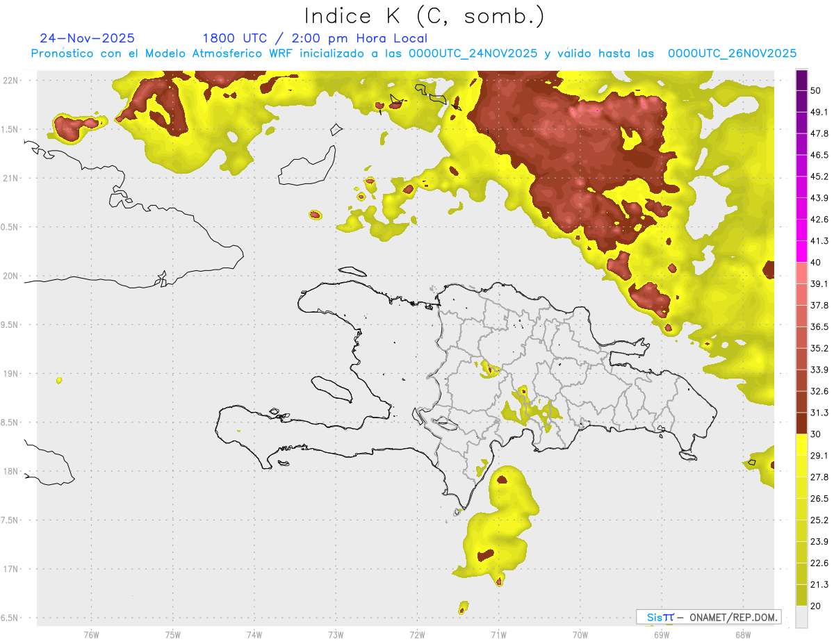Viewport: 834px width, 644px height.
Task: Select the 22N latitude label
Action: click(x=10, y=81)
